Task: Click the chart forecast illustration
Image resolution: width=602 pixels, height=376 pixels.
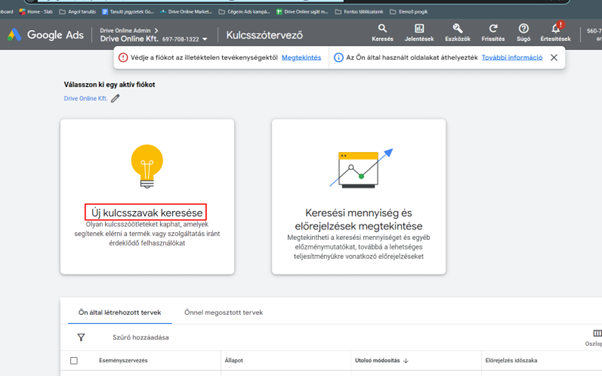Action: tap(361, 168)
